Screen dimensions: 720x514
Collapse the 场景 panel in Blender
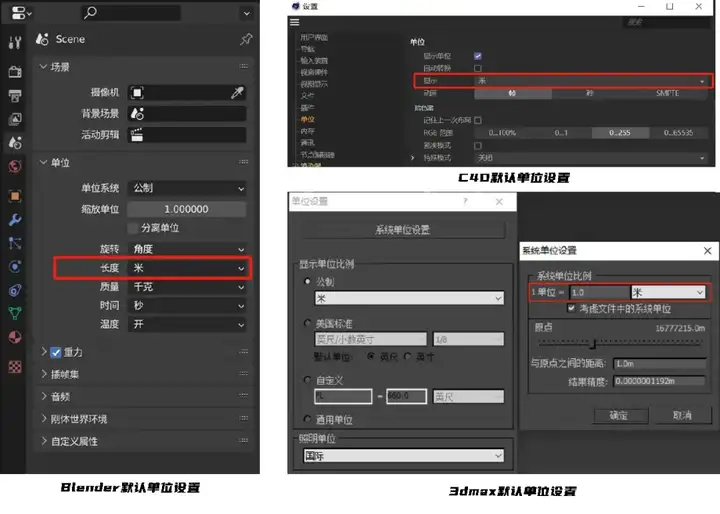click(x=43, y=67)
